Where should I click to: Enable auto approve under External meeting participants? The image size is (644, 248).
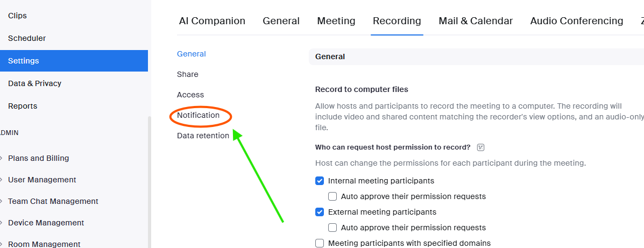click(x=332, y=228)
